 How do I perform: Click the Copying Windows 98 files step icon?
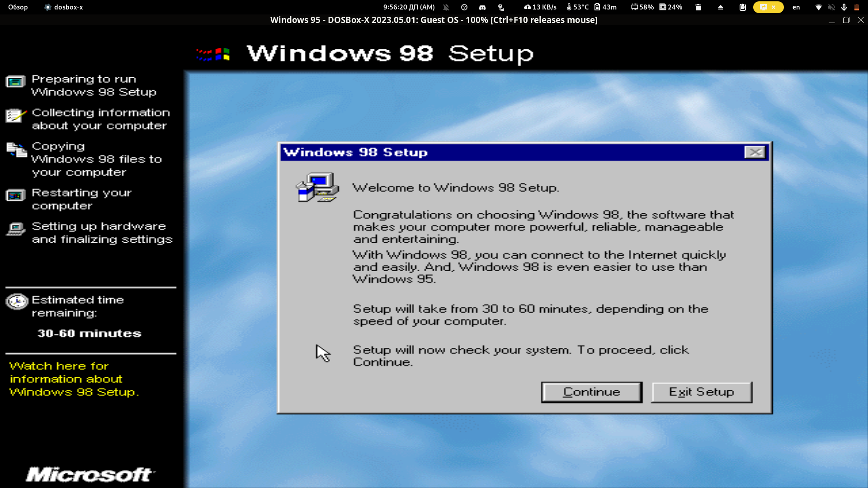(17, 150)
